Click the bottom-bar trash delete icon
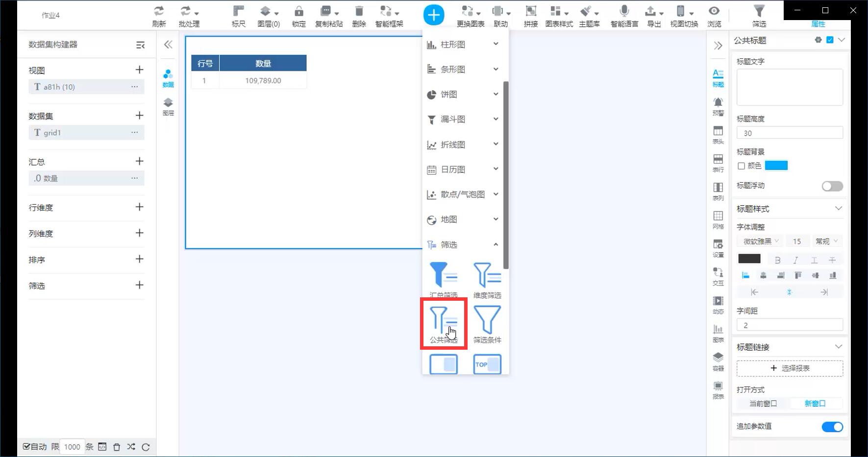Viewport: 868px width, 457px height. 117,447
